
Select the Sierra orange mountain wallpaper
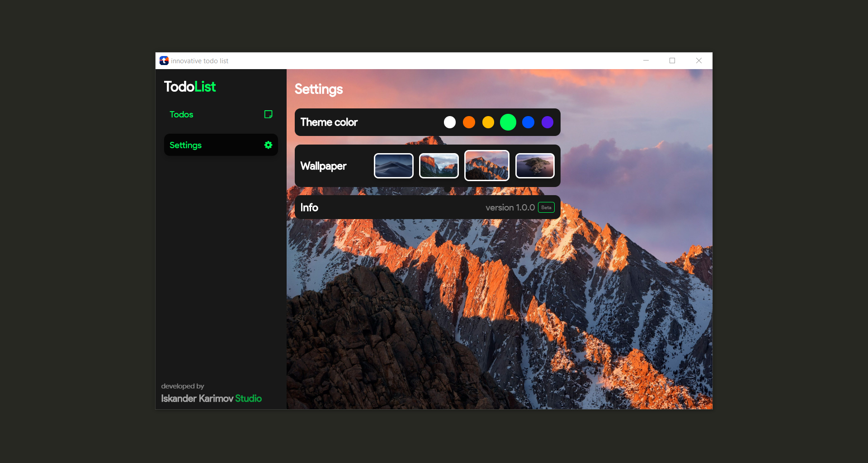(x=487, y=166)
